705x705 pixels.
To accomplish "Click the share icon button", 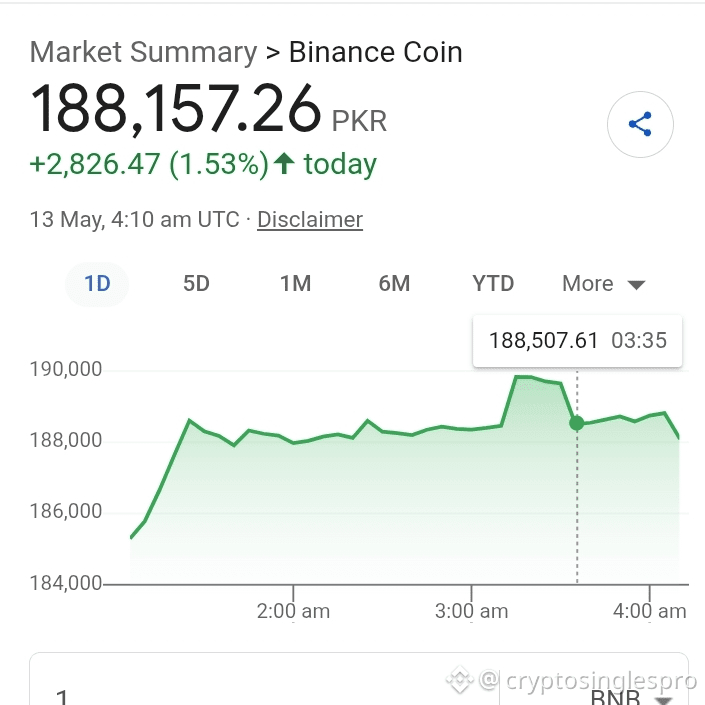I will pyautogui.click(x=640, y=125).
